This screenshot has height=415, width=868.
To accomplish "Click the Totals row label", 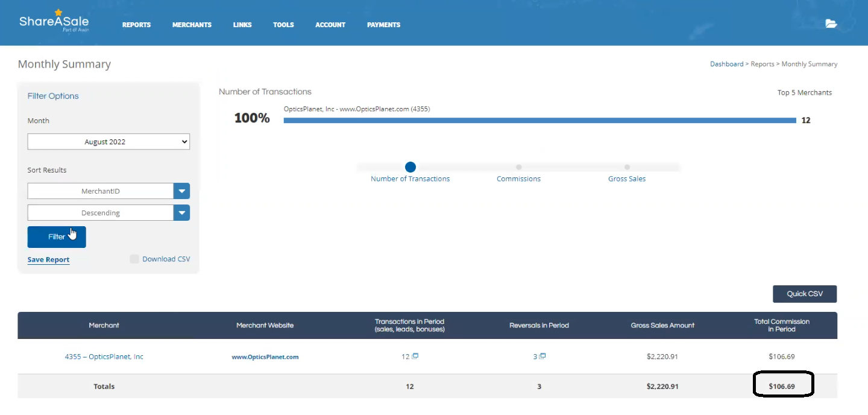I will click(x=104, y=386).
